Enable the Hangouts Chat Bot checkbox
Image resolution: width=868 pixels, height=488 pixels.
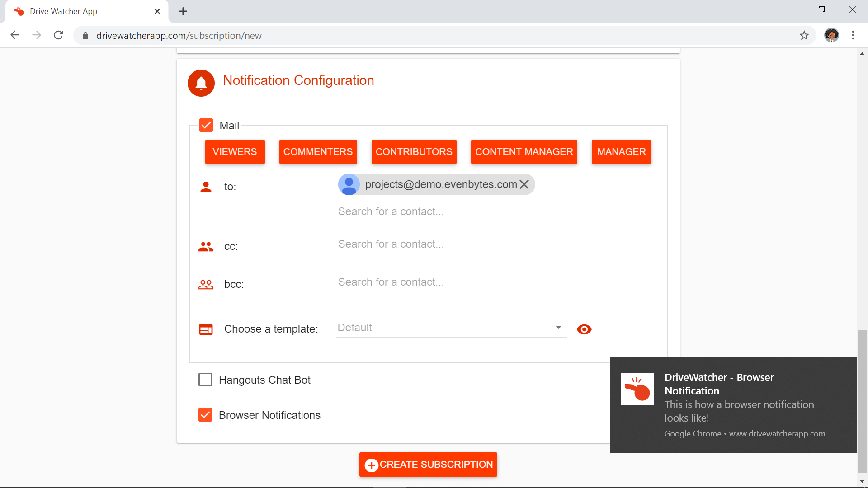205,380
